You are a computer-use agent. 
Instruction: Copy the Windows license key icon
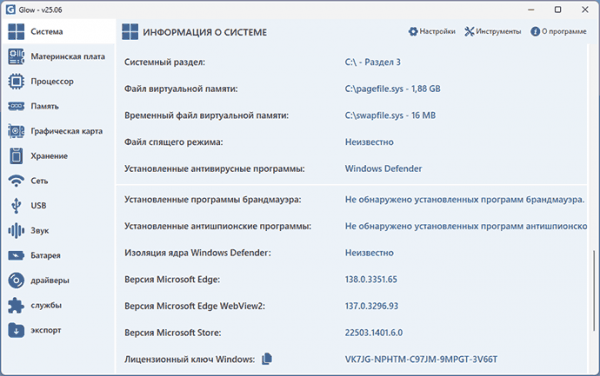267,359
